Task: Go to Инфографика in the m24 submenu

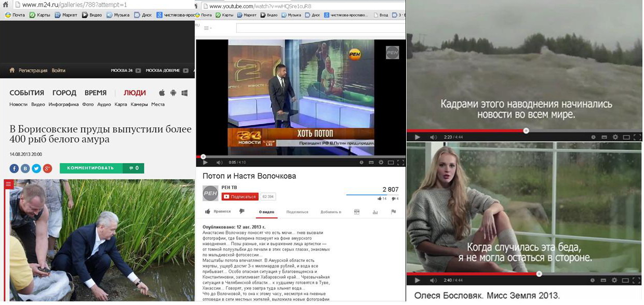Action: [63, 104]
